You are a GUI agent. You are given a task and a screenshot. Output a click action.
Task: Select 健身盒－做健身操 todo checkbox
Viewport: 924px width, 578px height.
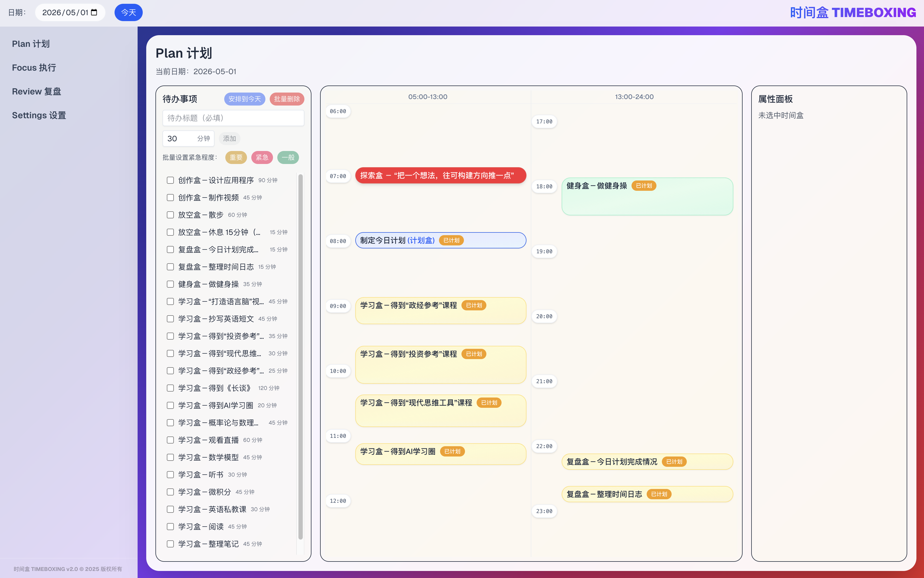[170, 284]
